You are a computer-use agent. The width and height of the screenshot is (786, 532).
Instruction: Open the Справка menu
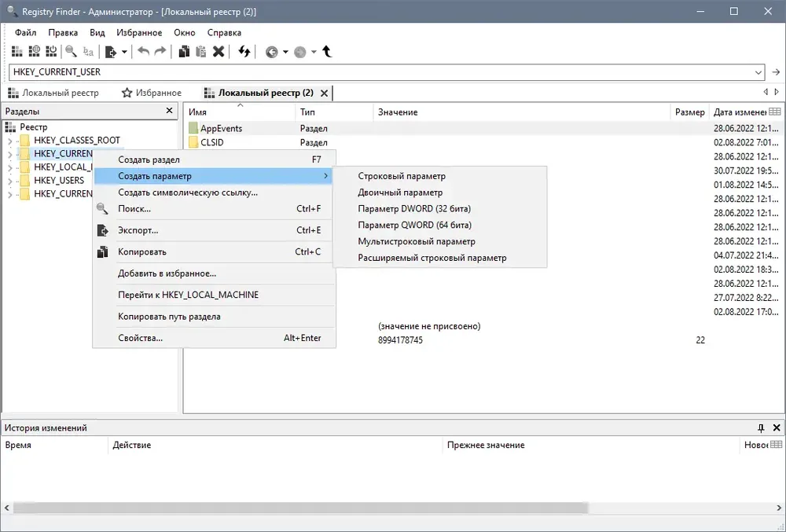(224, 32)
